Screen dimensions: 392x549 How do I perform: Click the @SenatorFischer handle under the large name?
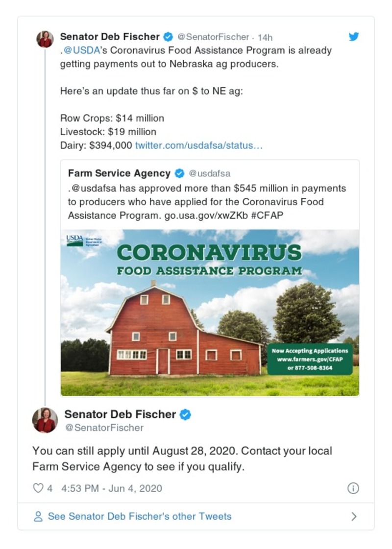click(x=104, y=428)
